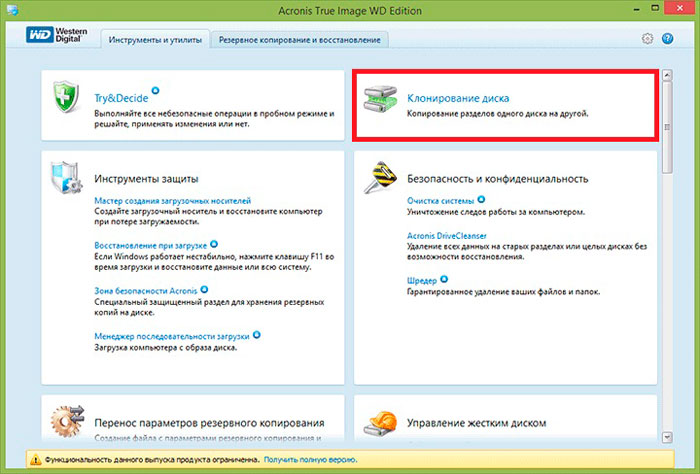Click the scrollbar up arrow
The width and height of the screenshot is (700, 474).
click(667, 75)
